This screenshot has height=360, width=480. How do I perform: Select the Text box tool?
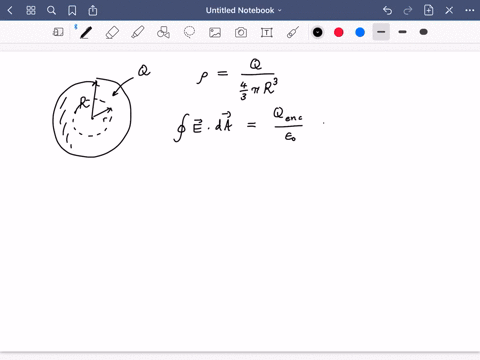(x=267, y=32)
